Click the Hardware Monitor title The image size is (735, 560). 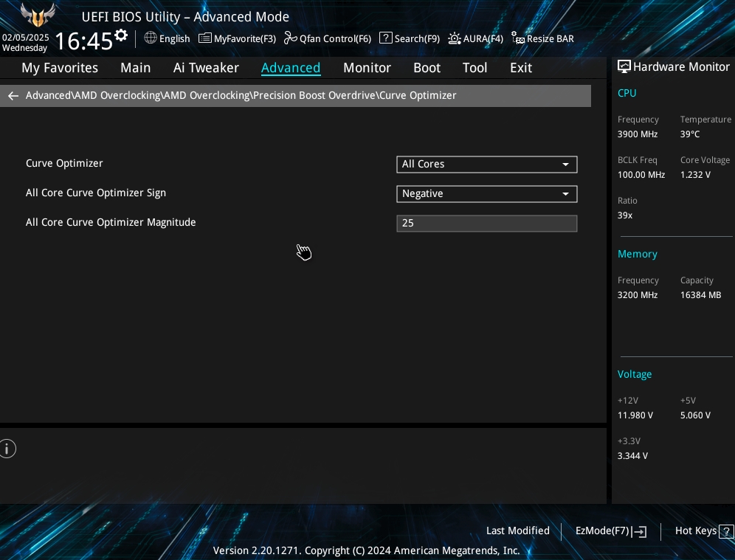(681, 67)
